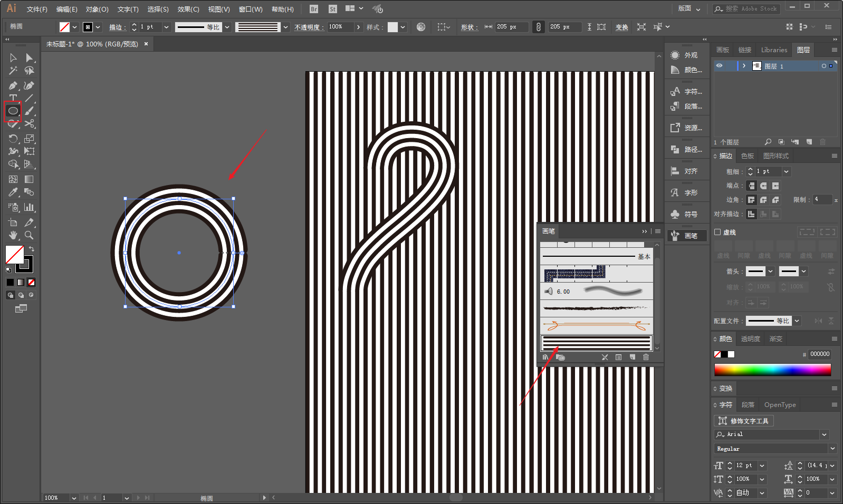Switch to the 透明度 tab
Viewport: 843px width, 504px height.
tap(750, 339)
